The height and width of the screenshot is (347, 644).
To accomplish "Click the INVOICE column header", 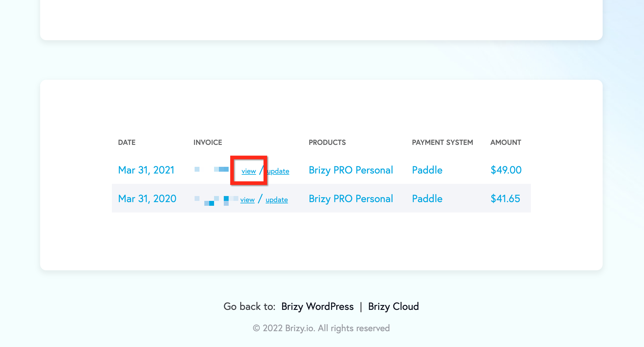I will point(208,142).
